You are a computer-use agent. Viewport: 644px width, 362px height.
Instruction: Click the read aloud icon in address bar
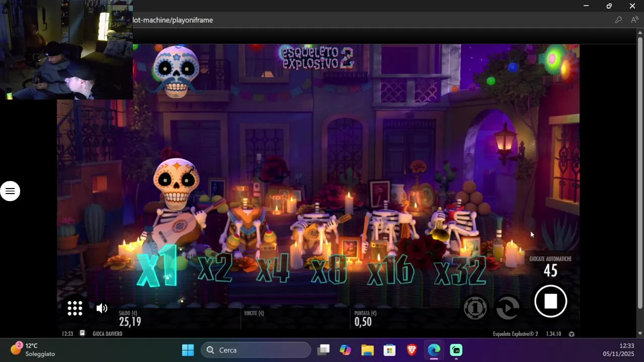634,20
